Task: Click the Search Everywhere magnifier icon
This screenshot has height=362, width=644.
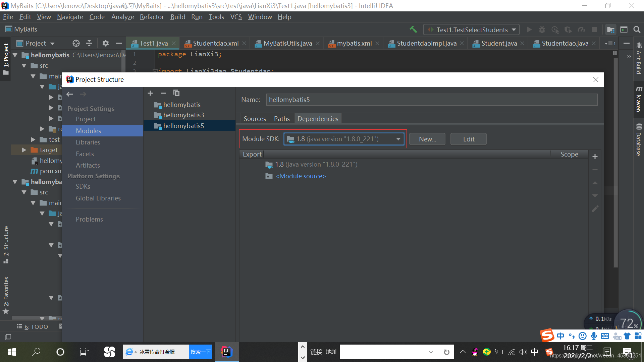Action: pyautogui.click(x=637, y=29)
